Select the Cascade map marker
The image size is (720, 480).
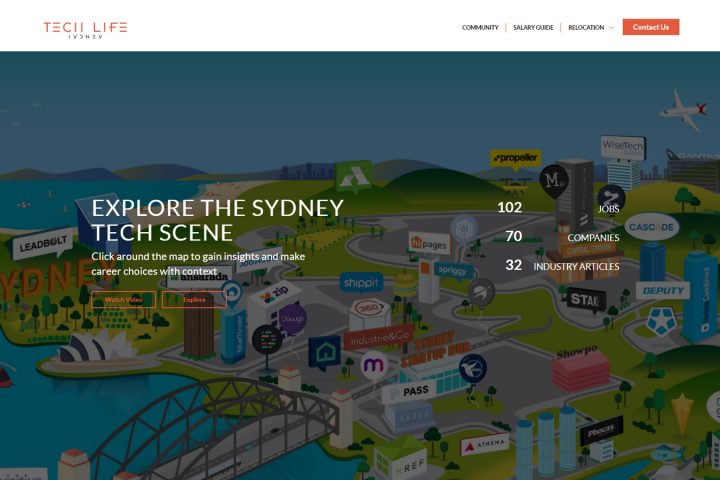coord(651,227)
